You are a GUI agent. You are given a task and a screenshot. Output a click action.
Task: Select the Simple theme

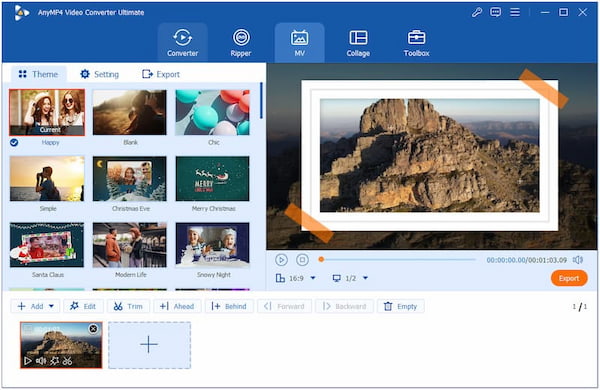point(47,178)
